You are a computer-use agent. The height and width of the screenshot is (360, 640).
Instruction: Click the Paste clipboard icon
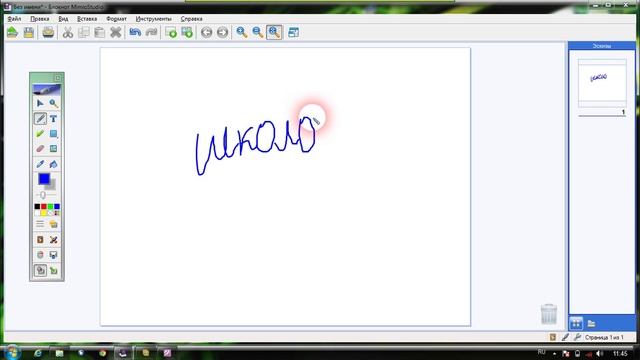(100, 32)
